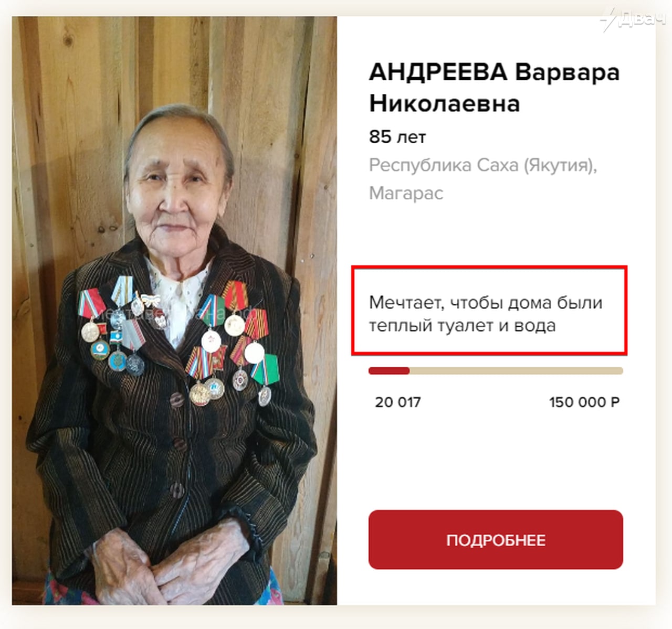Click the red filled part of progress bar
The width and height of the screenshot is (672, 629).
pyautogui.click(x=389, y=371)
